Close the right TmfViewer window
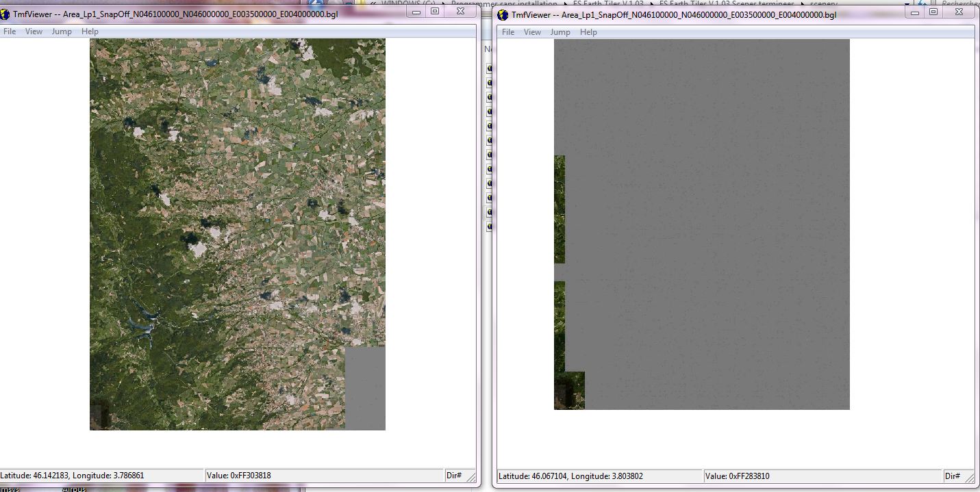 [959, 12]
